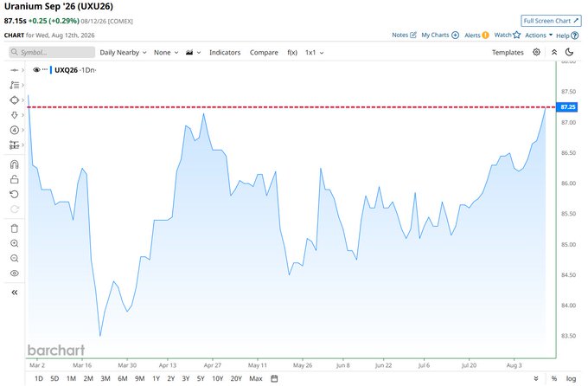
Task: Open the f(x) expressions menu
Action: click(292, 53)
